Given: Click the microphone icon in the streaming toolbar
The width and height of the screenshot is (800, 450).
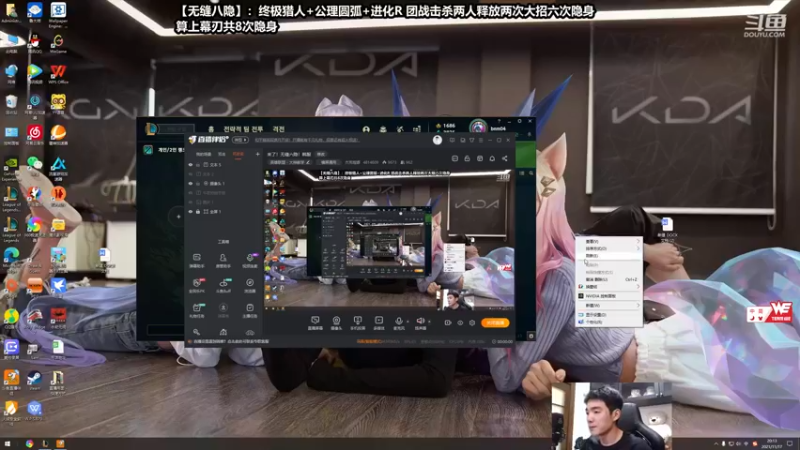Looking at the screenshot, I should [398, 321].
